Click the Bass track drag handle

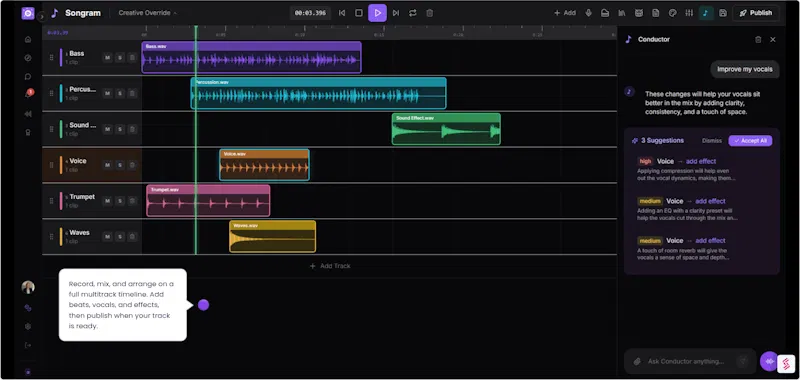tap(51, 58)
